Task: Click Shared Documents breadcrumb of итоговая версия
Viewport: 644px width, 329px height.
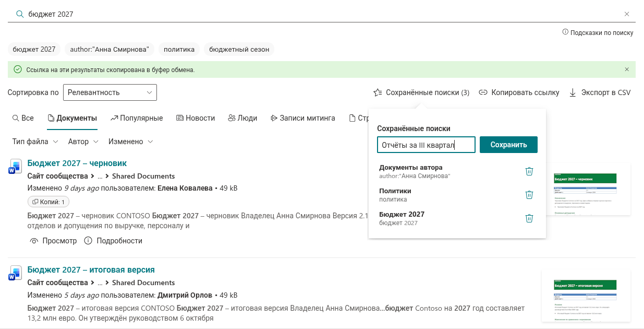Action: pos(143,283)
